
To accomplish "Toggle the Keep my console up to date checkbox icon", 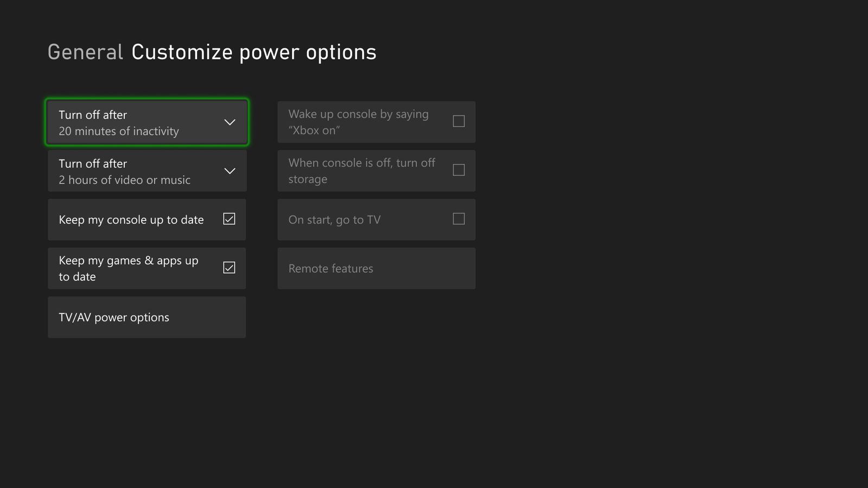I will 229,219.
